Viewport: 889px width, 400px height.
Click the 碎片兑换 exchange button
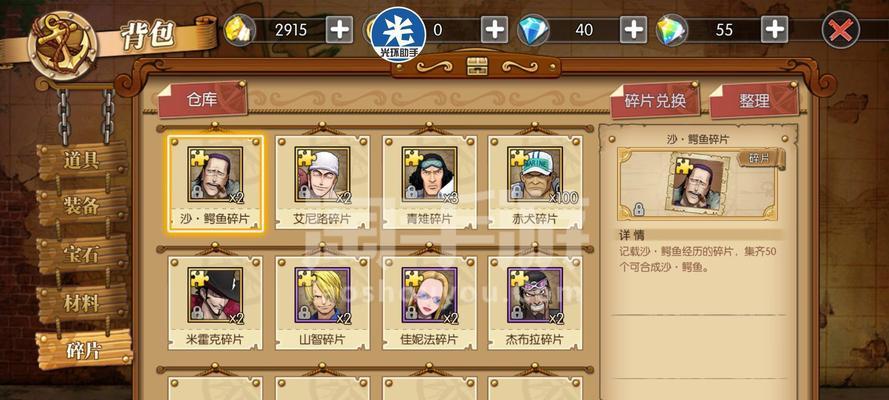(x=655, y=101)
